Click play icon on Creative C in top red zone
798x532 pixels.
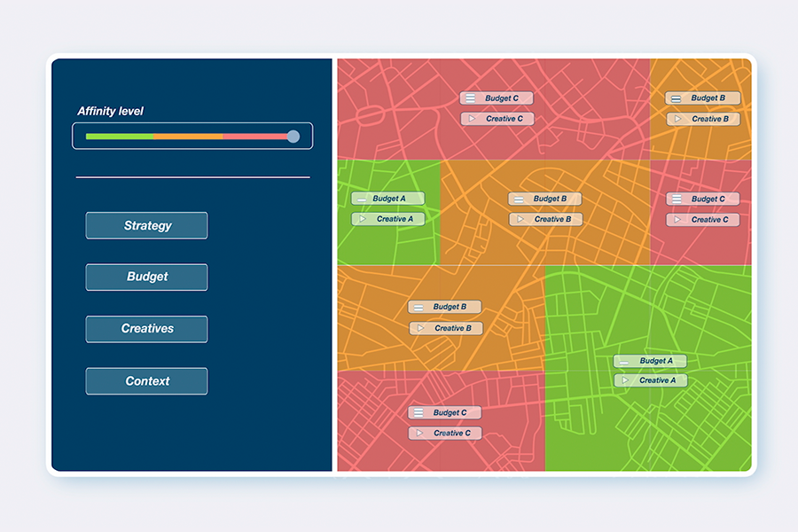472,119
